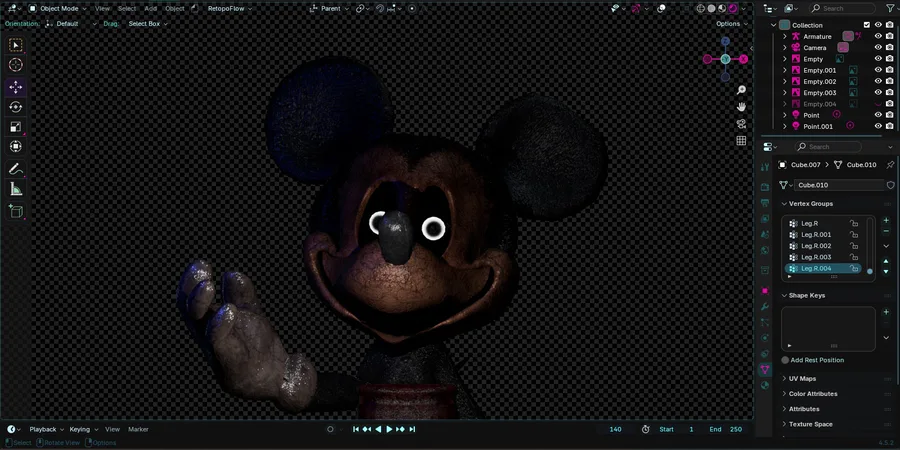
Task: Add a shape key with plus button
Action: [x=886, y=312]
